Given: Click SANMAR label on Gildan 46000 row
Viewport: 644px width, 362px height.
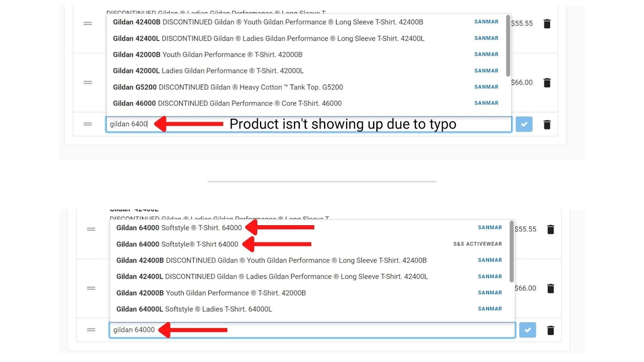Looking at the screenshot, I should coord(486,103).
